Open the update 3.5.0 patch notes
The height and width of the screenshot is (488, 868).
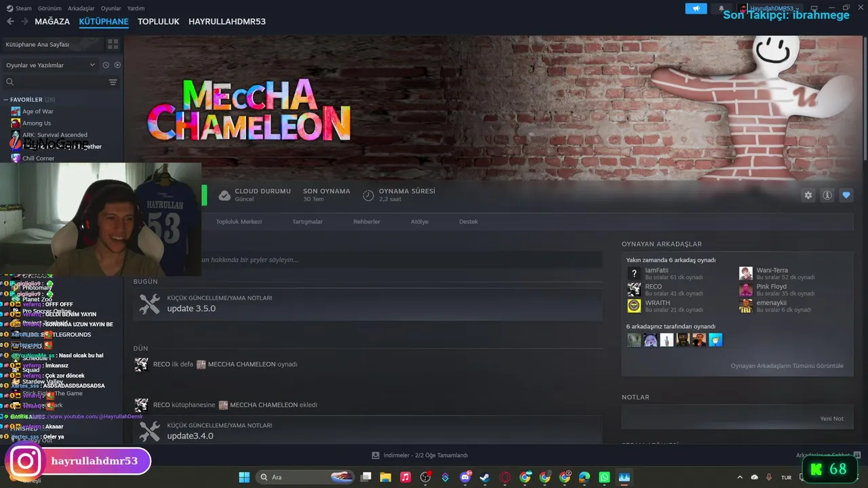368,304
